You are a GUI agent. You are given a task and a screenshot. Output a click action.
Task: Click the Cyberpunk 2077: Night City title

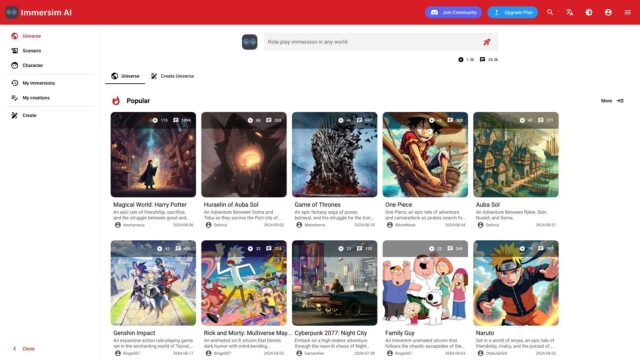tap(331, 333)
